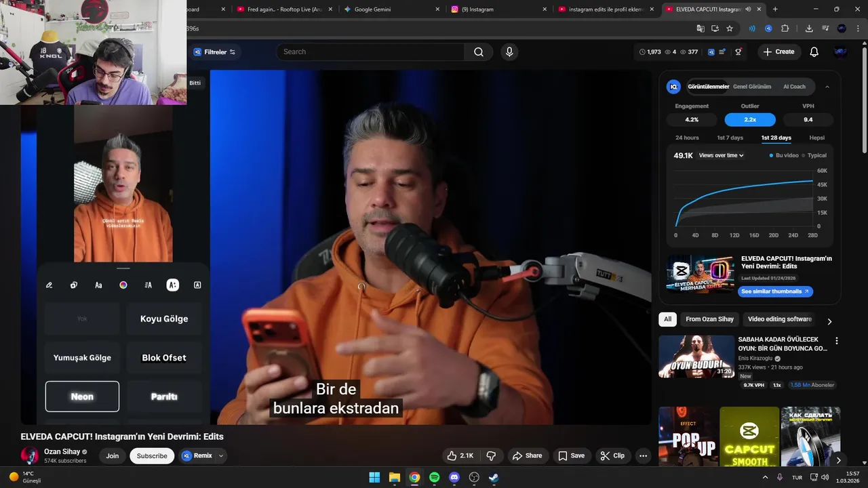Image resolution: width=868 pixels, height=488 pixels.
Task: Click the vidIQ list icon in header
Action: (722, 52)
